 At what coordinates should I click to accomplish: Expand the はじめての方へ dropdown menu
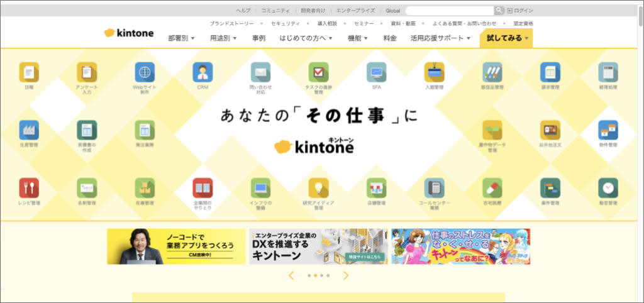coord(306,38)
